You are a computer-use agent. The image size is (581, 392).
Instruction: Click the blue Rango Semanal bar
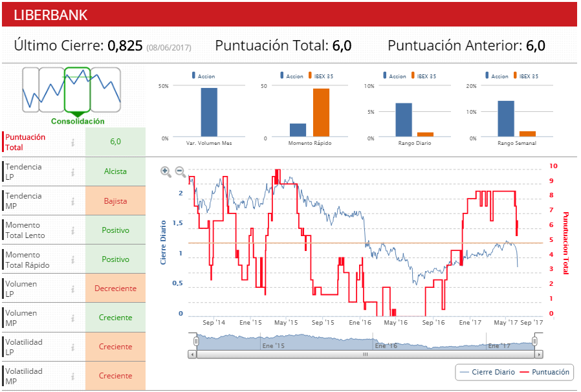506,119
